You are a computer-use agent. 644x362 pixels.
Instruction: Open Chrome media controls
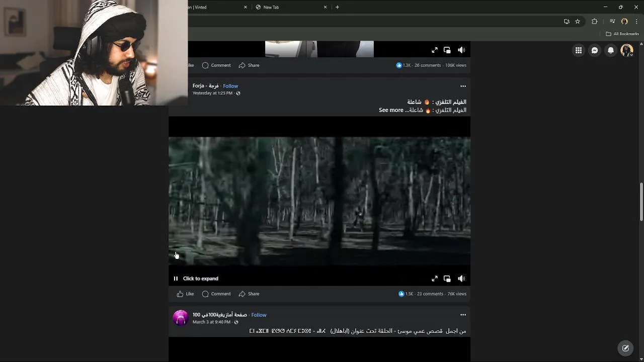click(612, 21)
